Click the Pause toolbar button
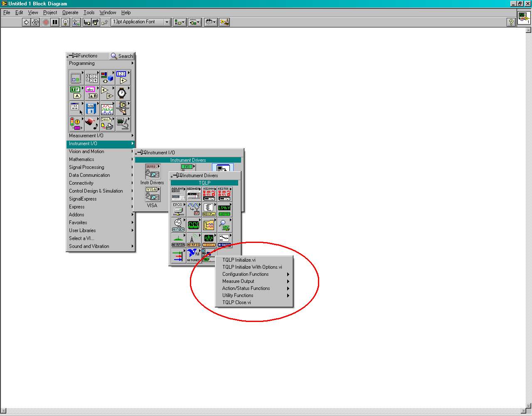 [55, 22]
